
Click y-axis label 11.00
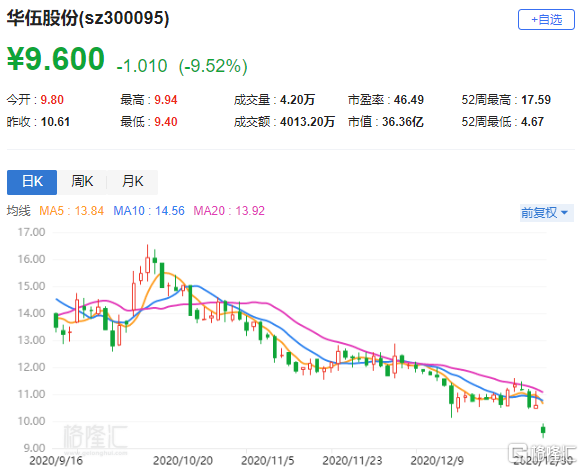click(x=32, y=394)
